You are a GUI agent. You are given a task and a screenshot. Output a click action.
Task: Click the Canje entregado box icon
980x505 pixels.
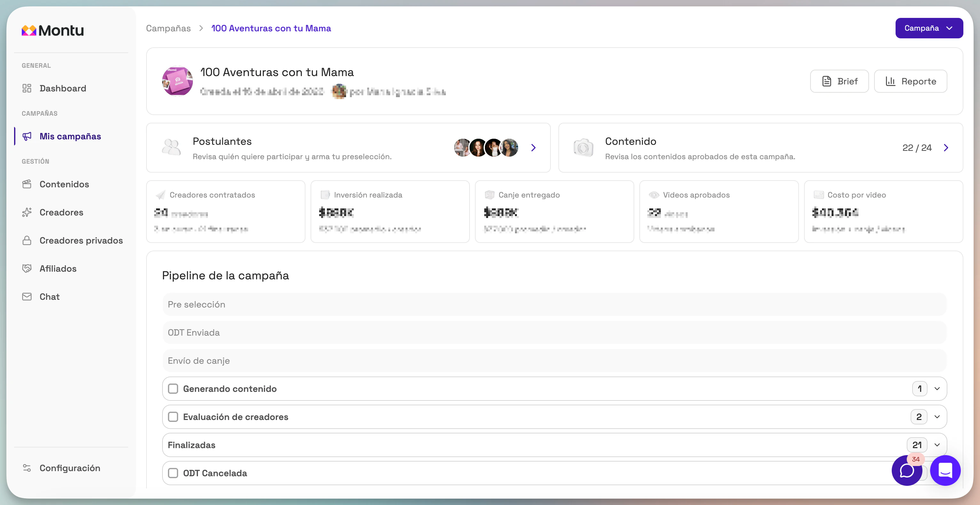[490, 195]
